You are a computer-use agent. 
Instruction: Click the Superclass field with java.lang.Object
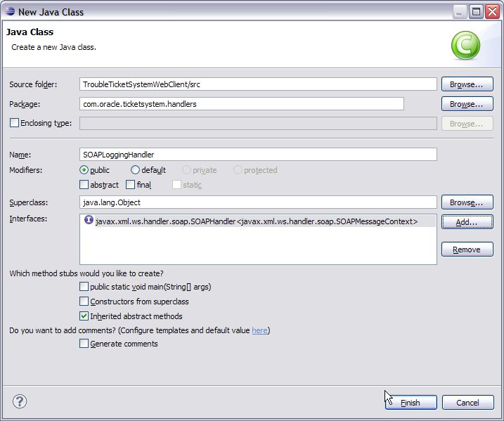258,202
